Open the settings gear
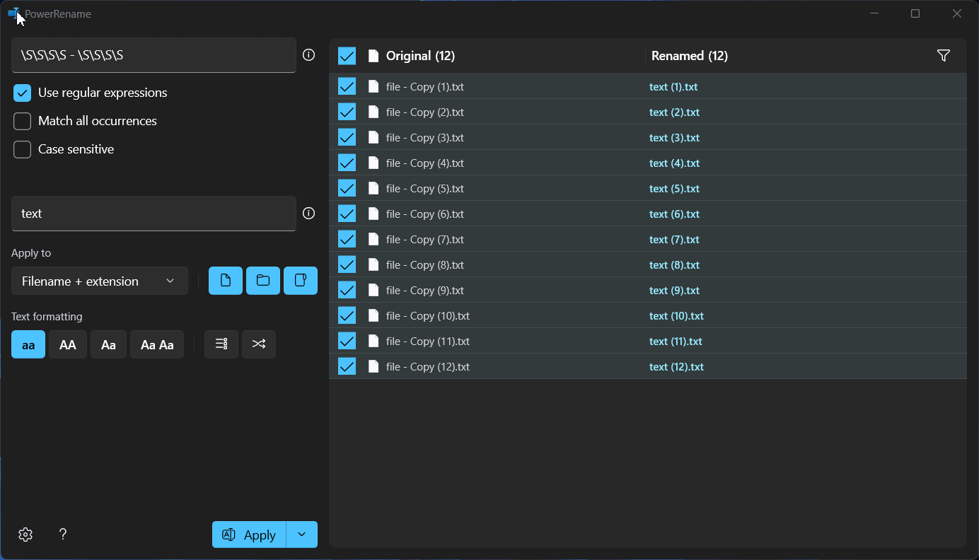The width and height of the screenshot is (979, 560). pos(25,535)
